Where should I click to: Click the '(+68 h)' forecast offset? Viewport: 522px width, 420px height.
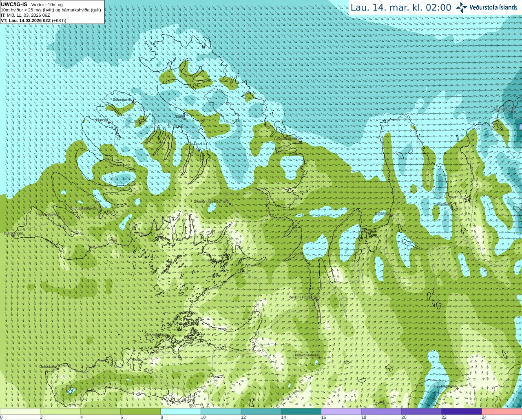tap(59, 20)
